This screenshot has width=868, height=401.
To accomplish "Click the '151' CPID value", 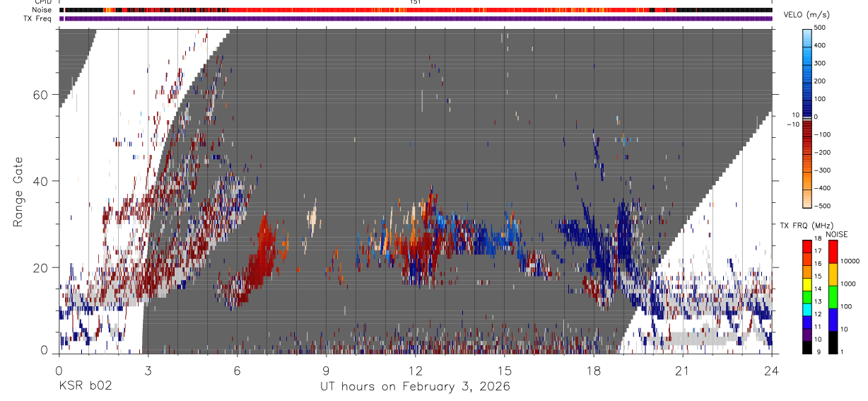I will [x=415, y=2].
